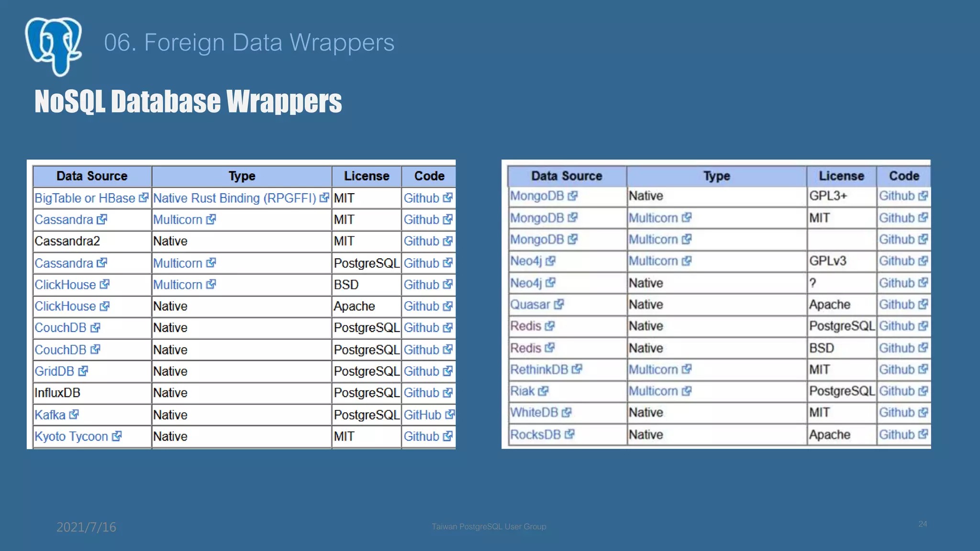This screenshot has width=980, height=551.
Task: Open Github link in BigTable row
Action: tap(421, 198)
